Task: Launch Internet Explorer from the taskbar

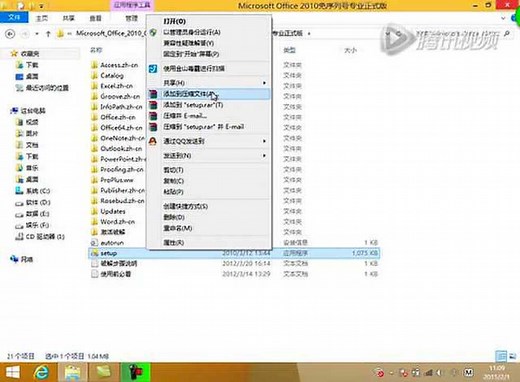Action: (x=42, y=372)
